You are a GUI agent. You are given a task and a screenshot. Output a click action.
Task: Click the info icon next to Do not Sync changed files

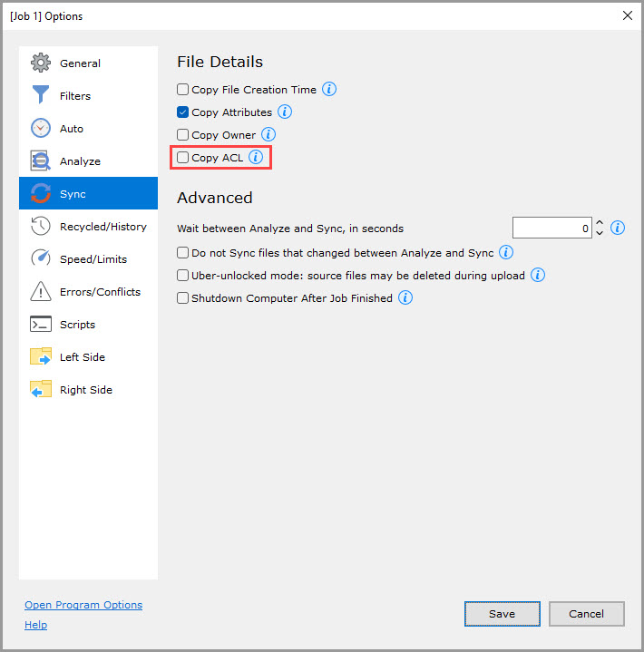coord(506,253)
